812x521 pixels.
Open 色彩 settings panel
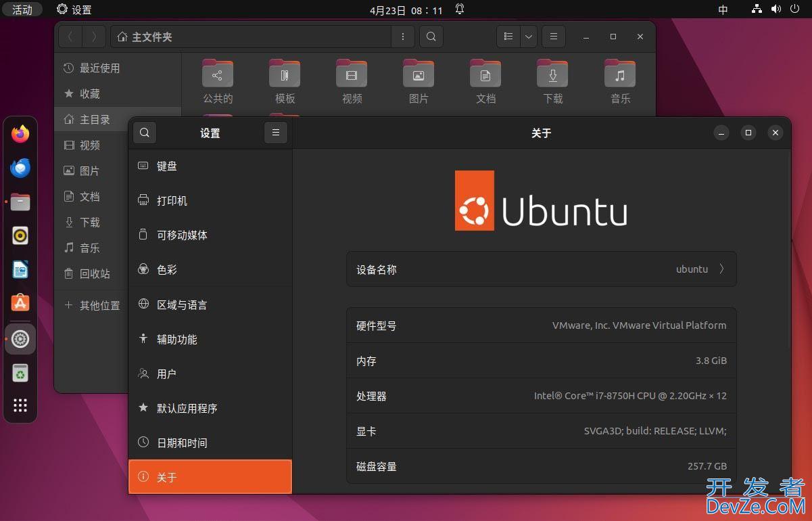click(210, 269)
